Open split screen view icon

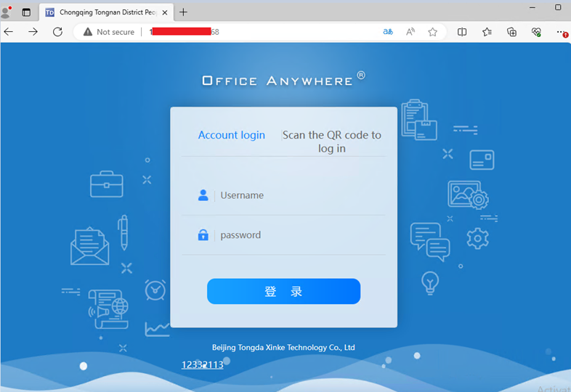point(462,32)
